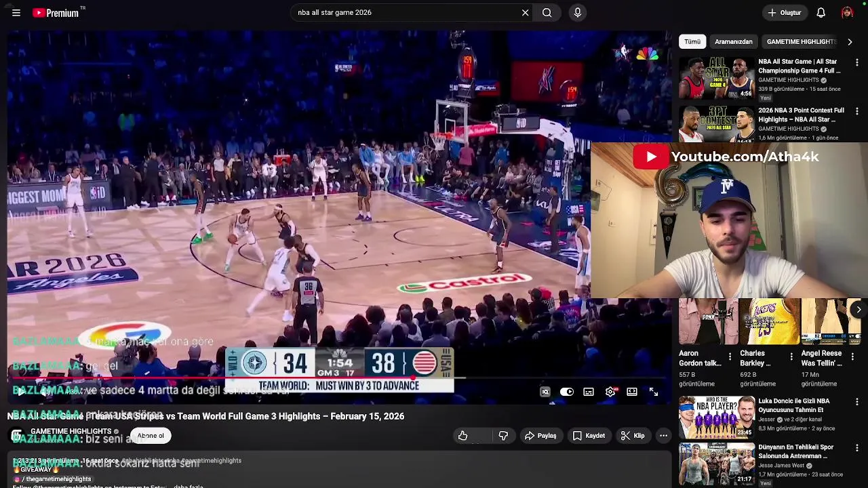868x488 pixels.
Task: Open options for the Aaron Gordon short
Action: (x=730, y=356)
